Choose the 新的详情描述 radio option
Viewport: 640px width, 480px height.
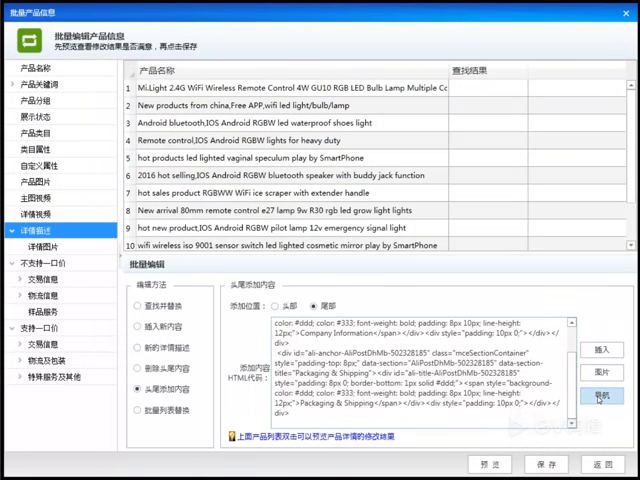pos(137,348)
